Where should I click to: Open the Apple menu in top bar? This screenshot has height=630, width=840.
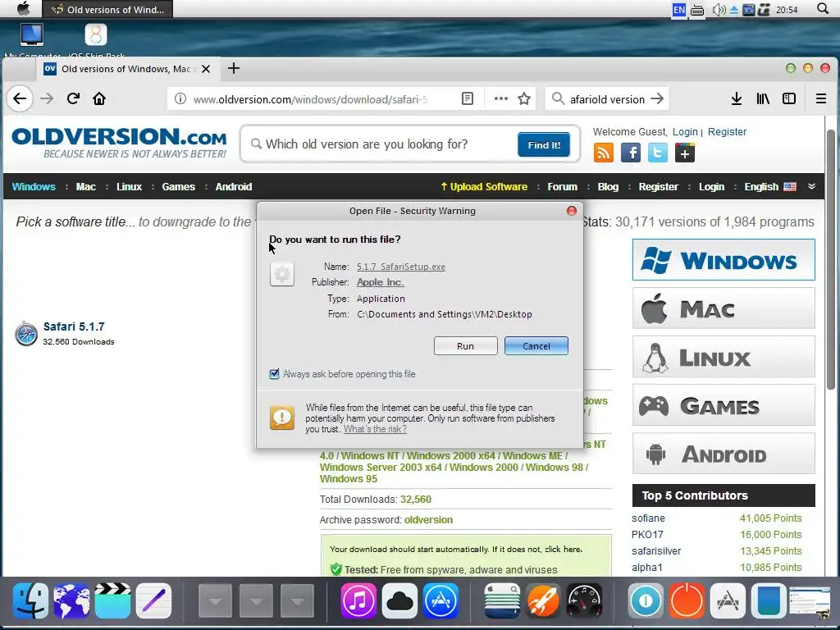(x=24, y=8)
